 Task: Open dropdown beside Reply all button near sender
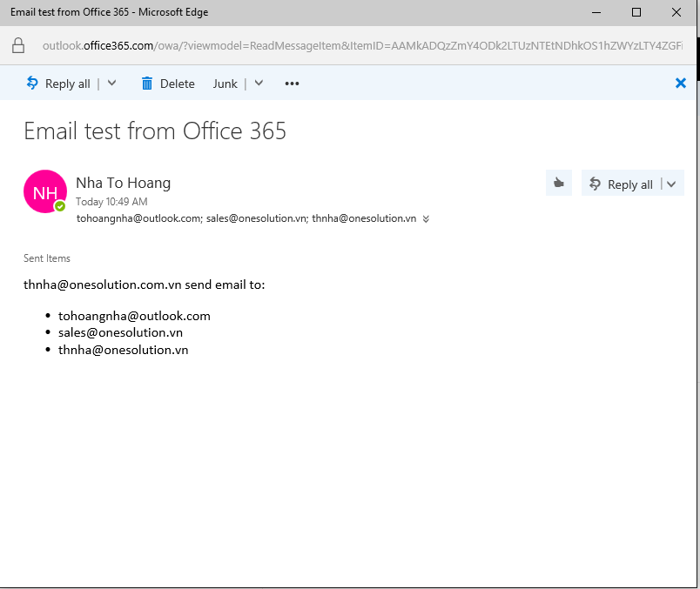tap(671, 184)
